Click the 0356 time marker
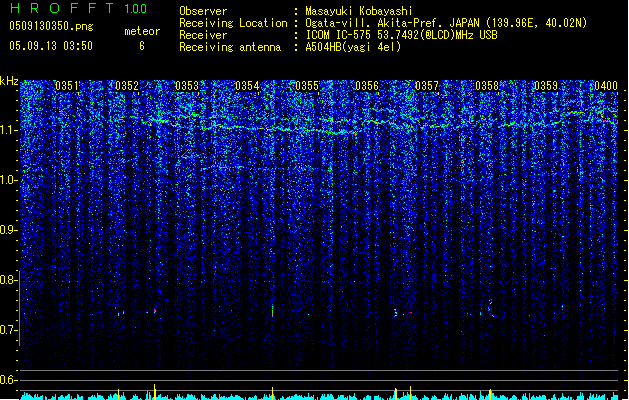 pyautogui.click(x=367, y=85)
